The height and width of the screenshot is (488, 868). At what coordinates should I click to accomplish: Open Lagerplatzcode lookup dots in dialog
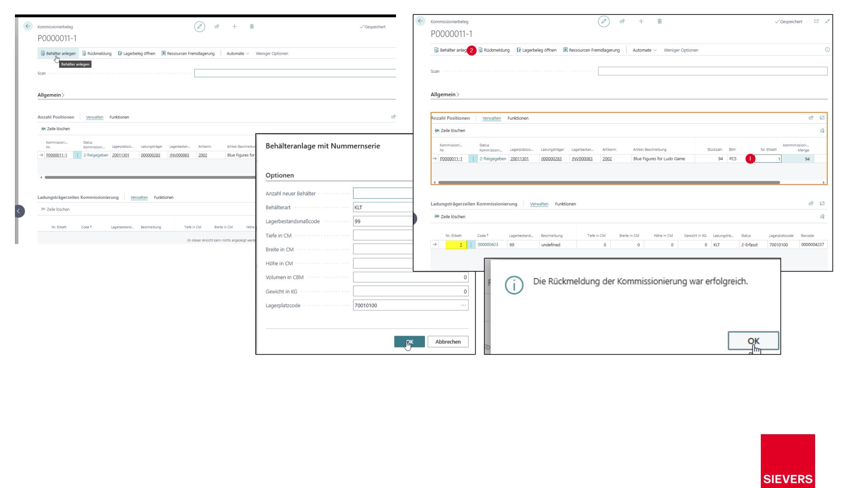click(463, 305)
